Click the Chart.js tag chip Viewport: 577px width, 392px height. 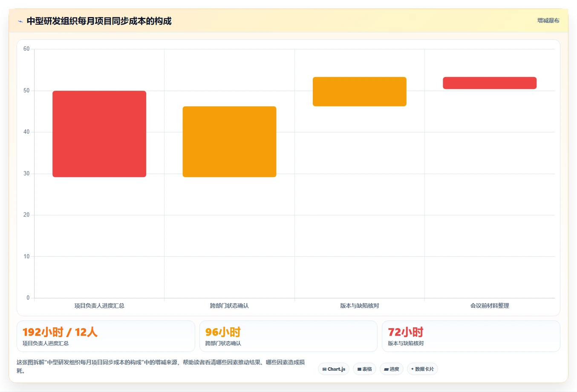click(334, 369)
